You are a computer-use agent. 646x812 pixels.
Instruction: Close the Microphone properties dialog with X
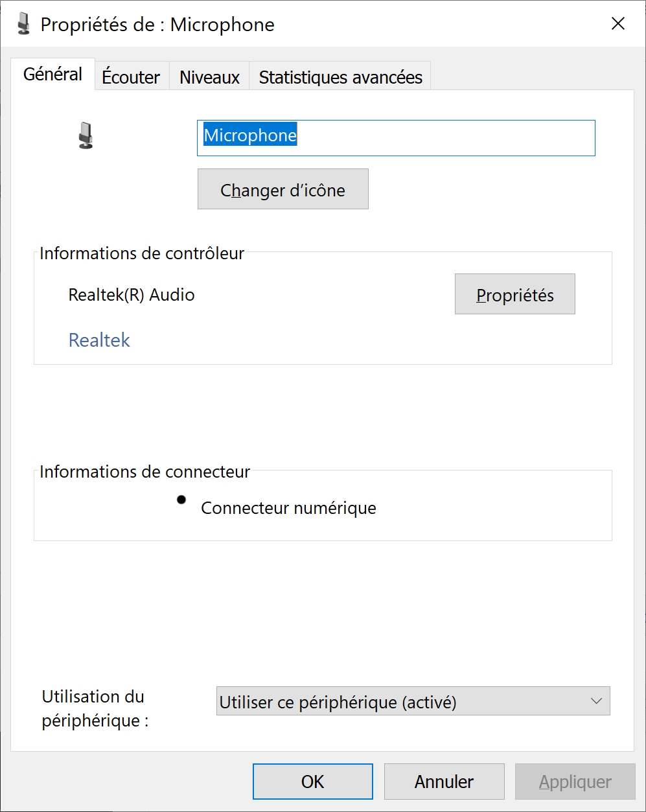[x=618, y=24]
